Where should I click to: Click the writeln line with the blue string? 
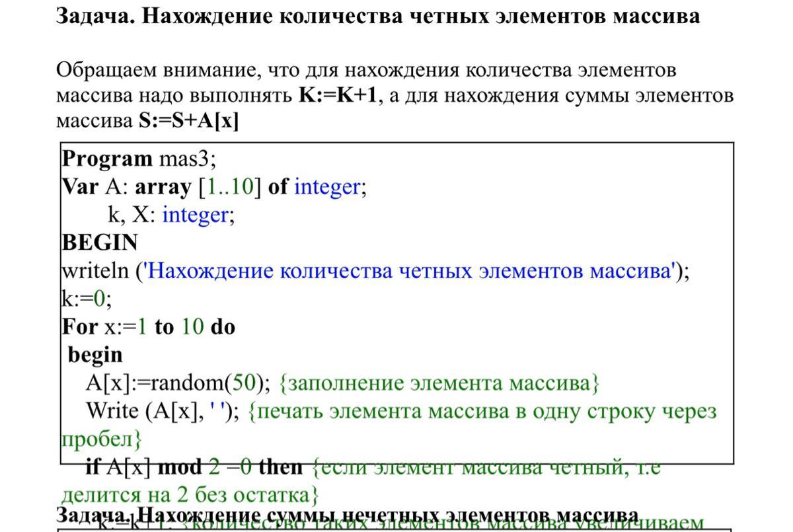[x=375, y=271]
